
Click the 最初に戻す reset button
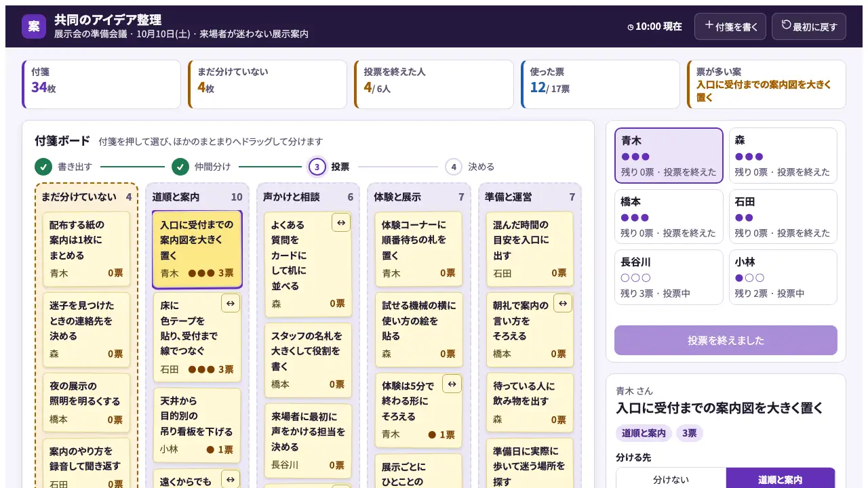pos(809,26)
